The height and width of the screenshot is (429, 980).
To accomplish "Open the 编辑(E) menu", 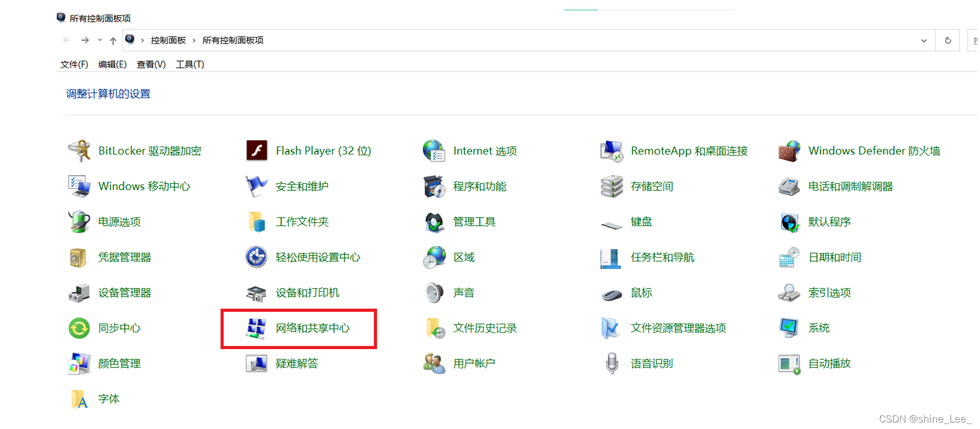I will tap(112, 64).
